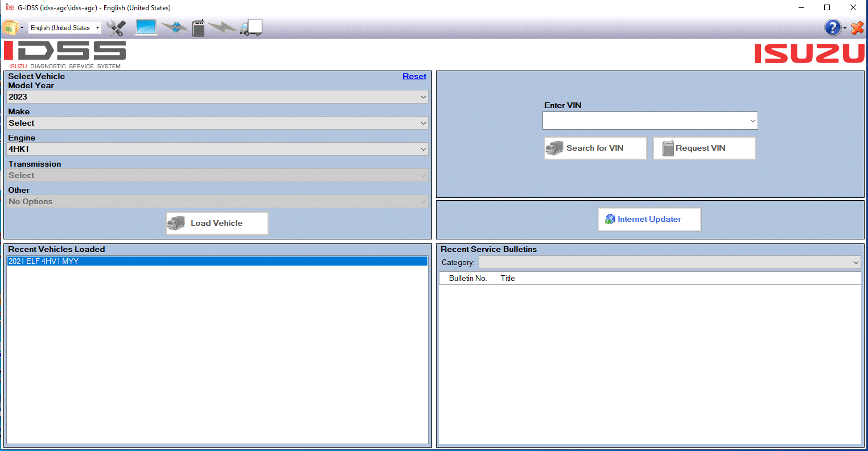Viewport: 868px width, 451px height.
Task: Click the Request VIN button
Action: point(704,148)
